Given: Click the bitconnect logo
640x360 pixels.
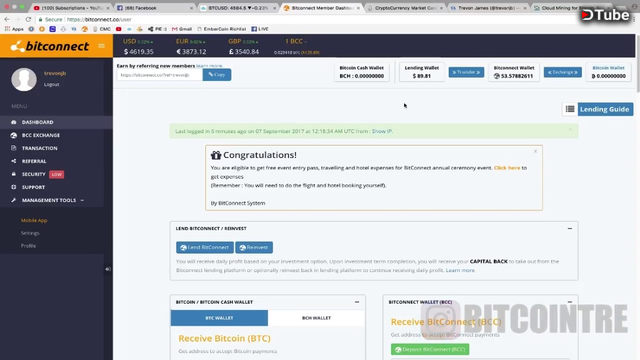Looking at the screenshot, I should pos(49,46).
